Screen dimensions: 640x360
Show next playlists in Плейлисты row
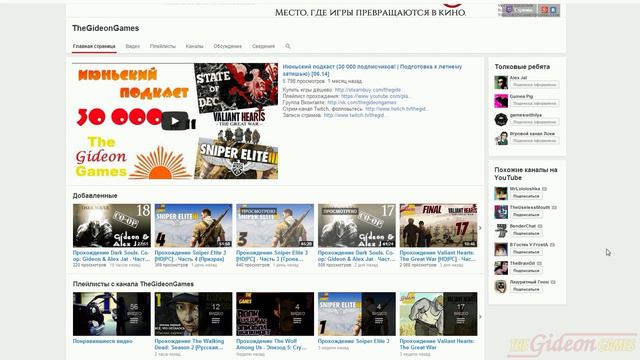(480, 317)
